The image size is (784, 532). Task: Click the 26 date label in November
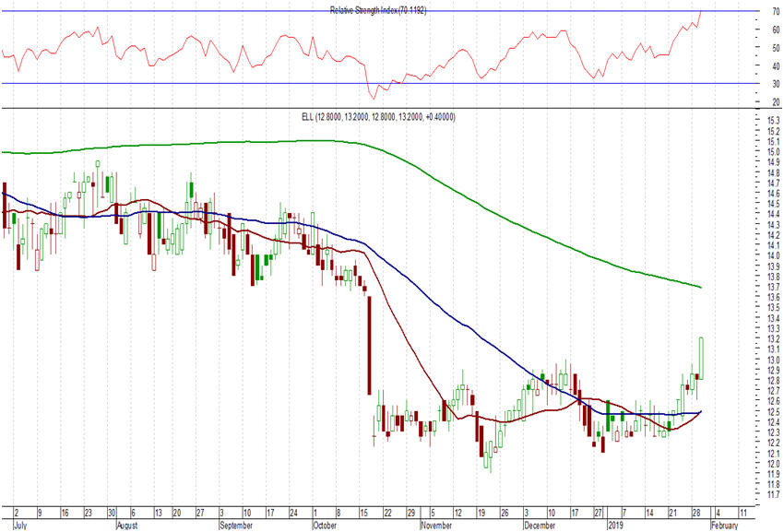(505, 513)
